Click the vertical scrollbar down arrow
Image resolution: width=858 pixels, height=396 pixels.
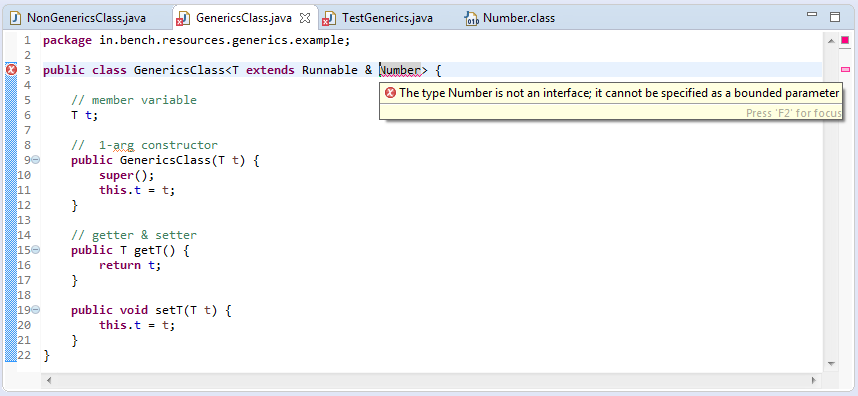point(831,363)
